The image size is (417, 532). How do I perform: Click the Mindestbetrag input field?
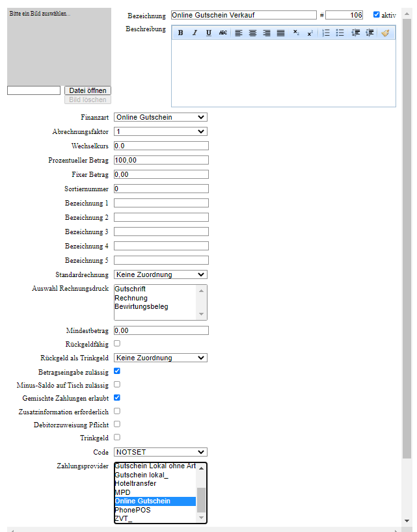point(161,330)
